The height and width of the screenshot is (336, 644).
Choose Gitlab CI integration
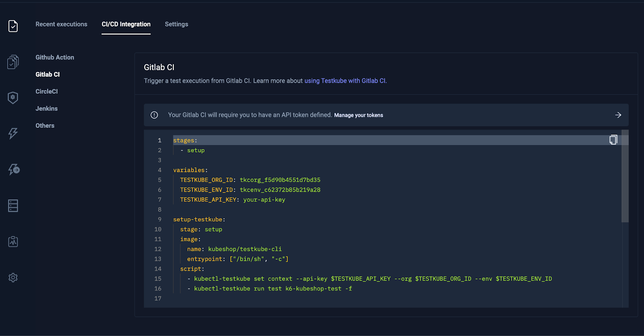click(47, 74)
